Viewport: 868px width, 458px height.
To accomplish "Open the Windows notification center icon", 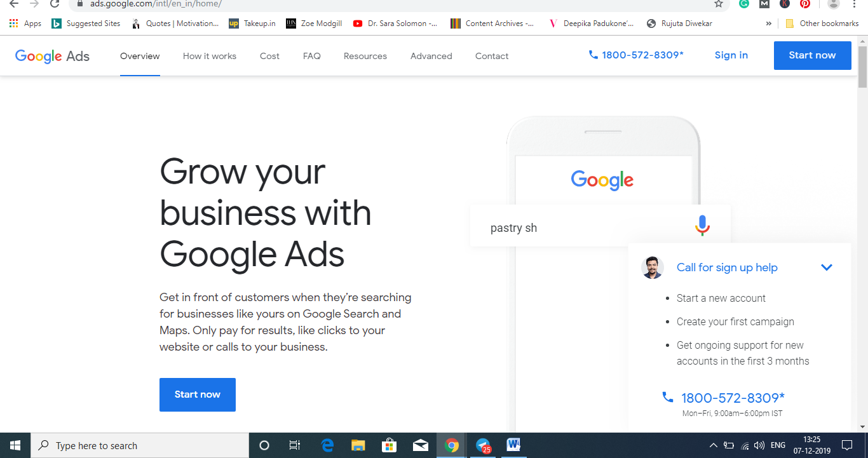I will (847, 445).
